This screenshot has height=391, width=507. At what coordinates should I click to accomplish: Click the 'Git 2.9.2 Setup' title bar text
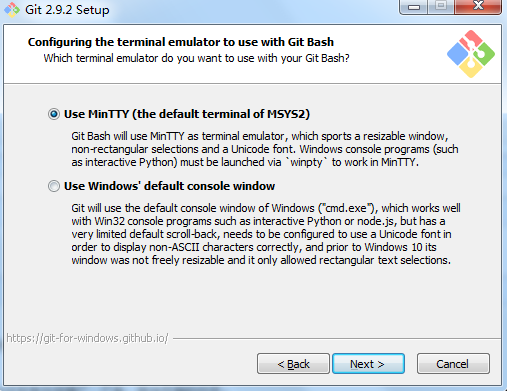click(x=67, y=10)
